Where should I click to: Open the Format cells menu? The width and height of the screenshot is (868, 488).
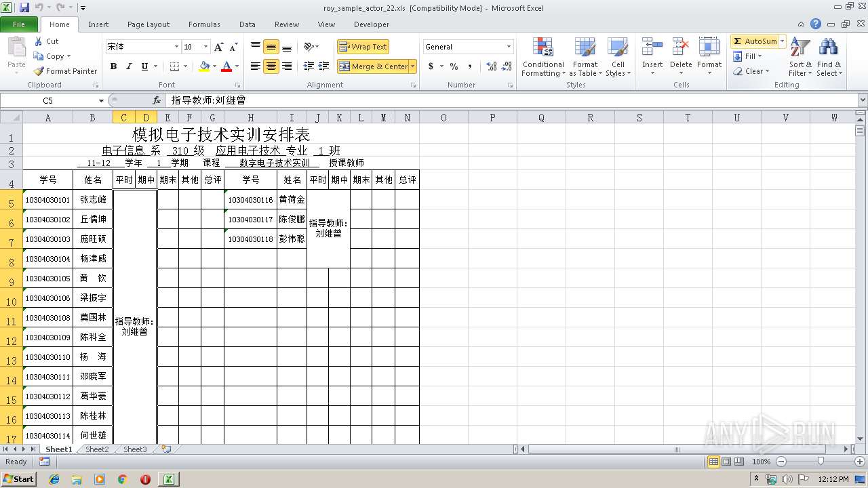pos(709,57)
